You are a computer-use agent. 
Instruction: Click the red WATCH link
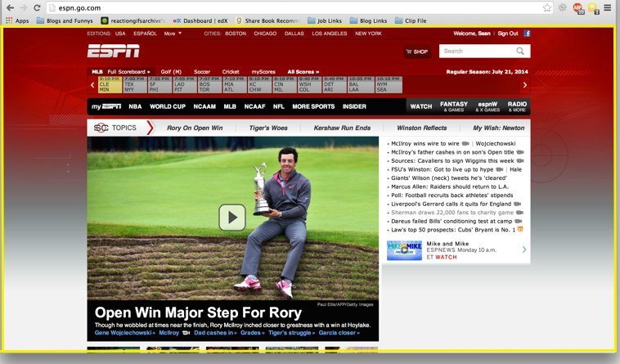click(446, 258)
